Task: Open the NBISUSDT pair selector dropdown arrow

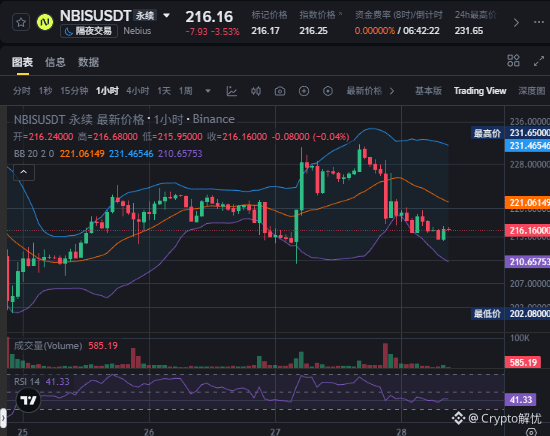Action: tap(167, 15)
